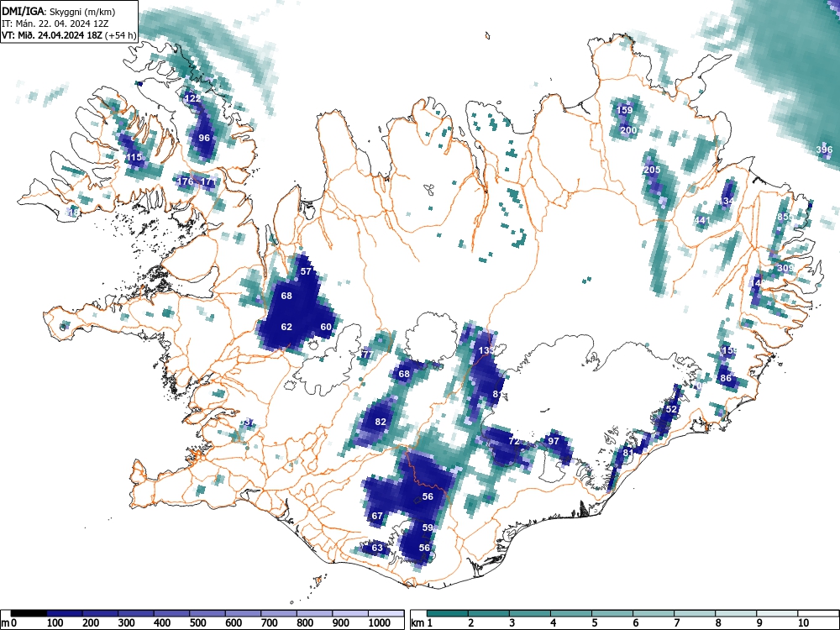The width and height of the screenshot is (840, 630).
Task: Click the legend label 700 in metres scale
Action: pyautogui.click(x=270, y=622)
